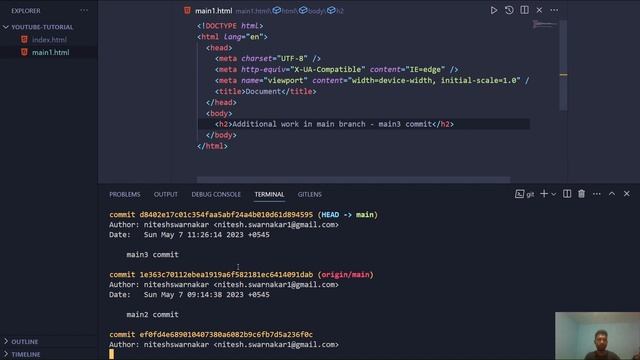The height and width of the screenshot is (360, 640).
Task: Click the git terminal shell icon
Action: [x=519, y=194]
